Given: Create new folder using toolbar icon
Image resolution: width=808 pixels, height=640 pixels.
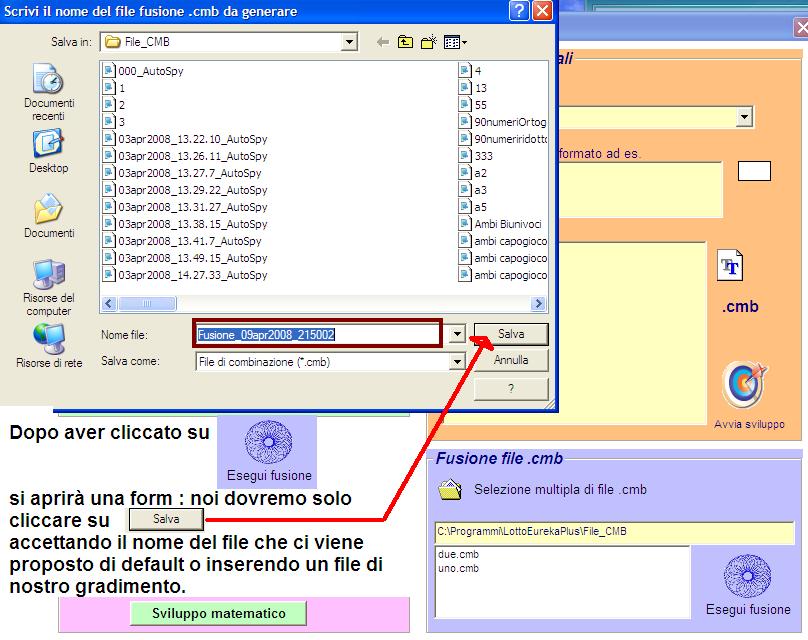Looking at the screenshot, I should click(x=429, y=42).
